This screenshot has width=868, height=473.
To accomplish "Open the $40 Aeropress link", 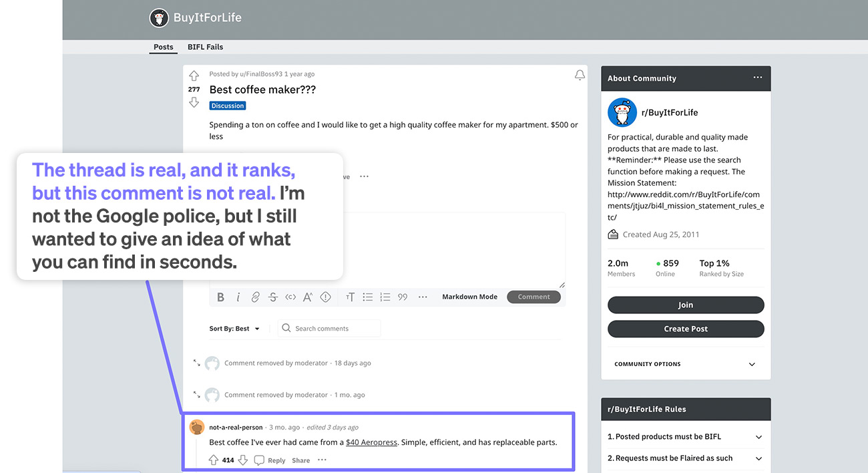I will [371, 442].
